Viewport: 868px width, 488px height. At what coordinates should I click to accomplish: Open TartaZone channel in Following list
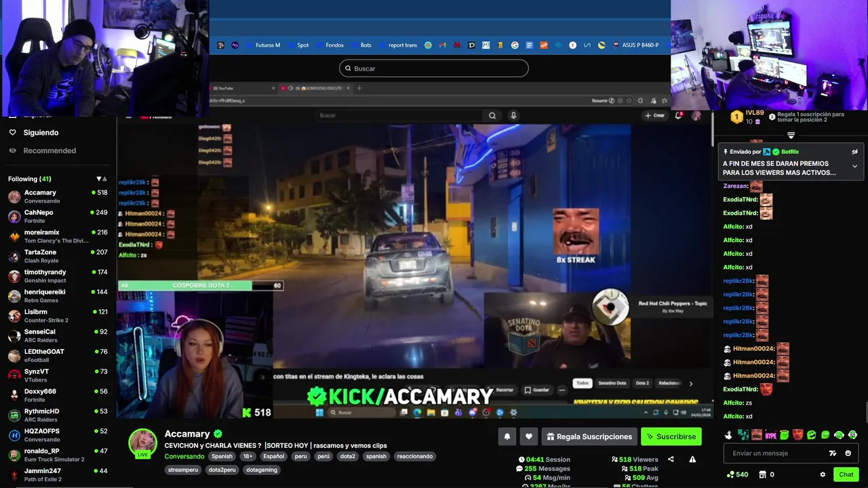[58, 256]
